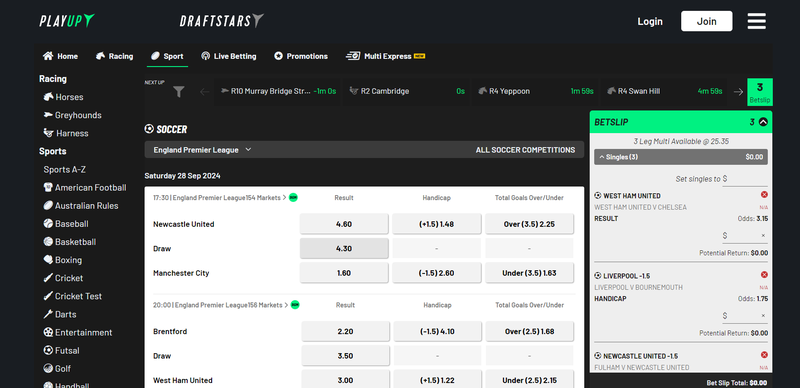Open 20:00 Premier League 156 Markets link

coord(221,305)
